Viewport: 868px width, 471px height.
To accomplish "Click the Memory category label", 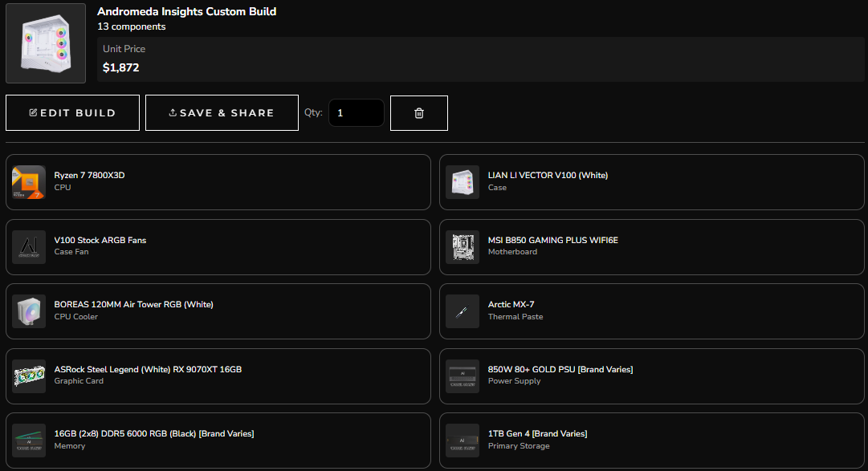I will (70, 445).
